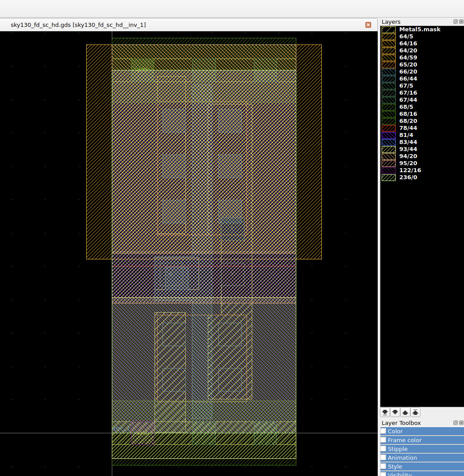This screenshot has height=476, width=464.
Task: Float the Layers panel
Action: [x=456, y=22]
